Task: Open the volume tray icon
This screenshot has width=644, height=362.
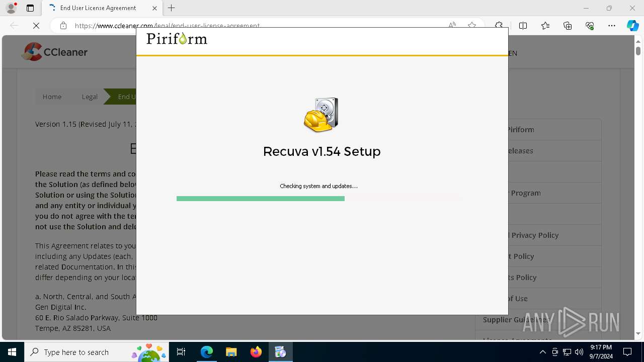Action: [579, 352]
